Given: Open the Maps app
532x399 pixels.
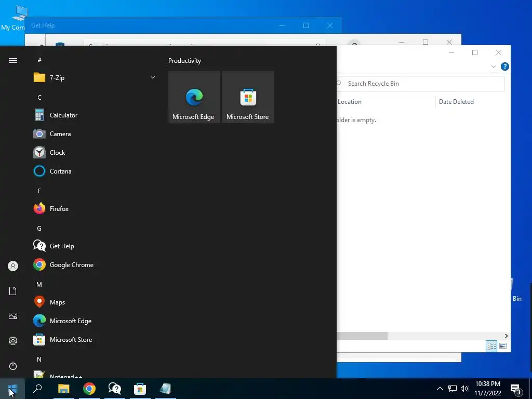Looking at the screenshot, I should [x=95, y=302].
